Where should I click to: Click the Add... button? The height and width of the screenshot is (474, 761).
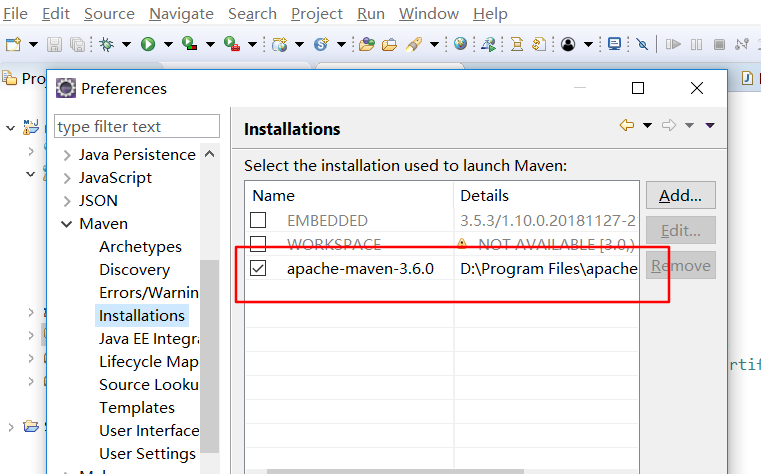[680, 195]
